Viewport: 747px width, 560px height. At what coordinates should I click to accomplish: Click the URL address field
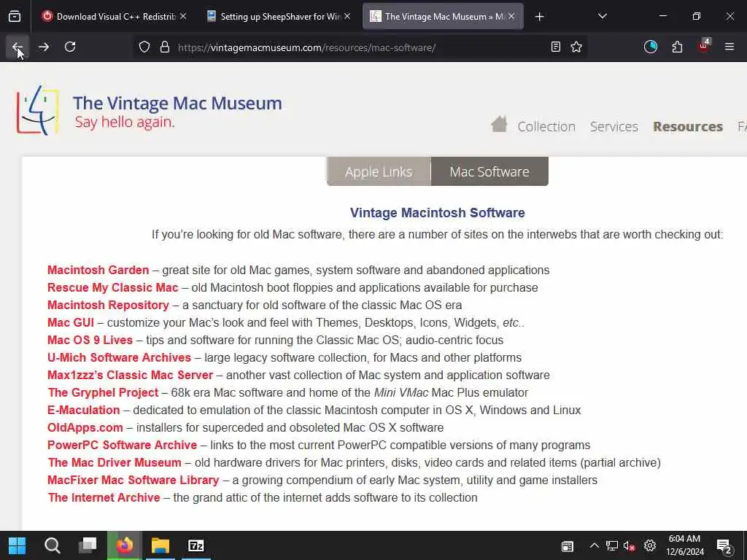coord(360,47)
